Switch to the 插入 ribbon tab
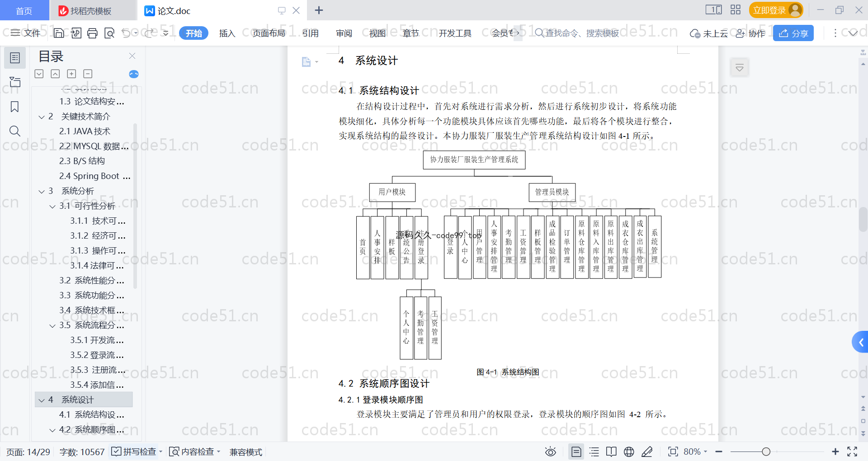 coord(227,33)
